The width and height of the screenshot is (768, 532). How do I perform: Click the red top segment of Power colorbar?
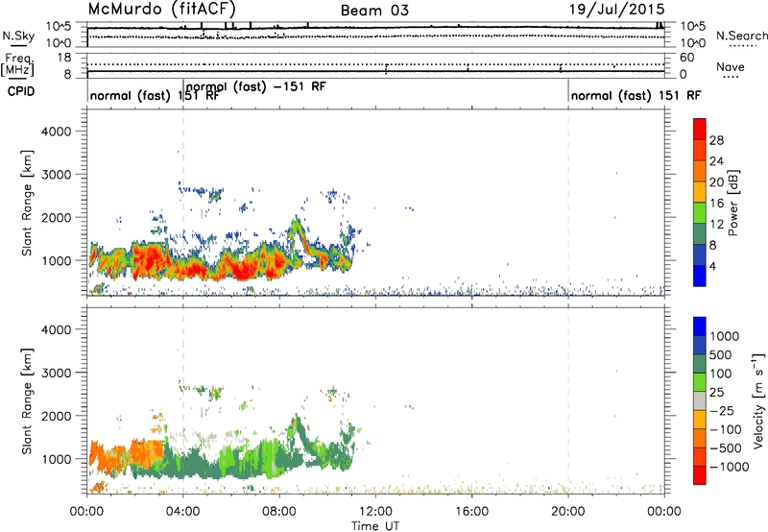(700, 129)
